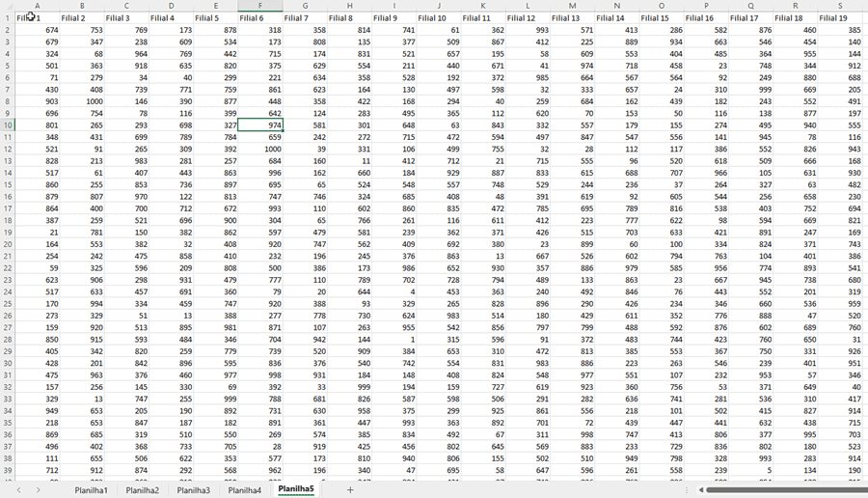This screenshot has width=868, height=498.
Task: Click cell D26 containing 13
Action: pos(171,316)
